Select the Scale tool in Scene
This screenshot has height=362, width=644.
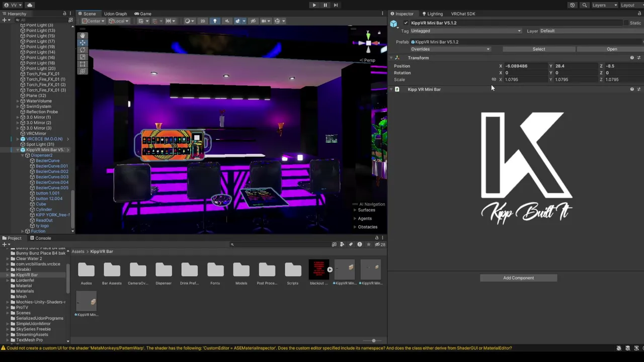(x=83, y=57)
